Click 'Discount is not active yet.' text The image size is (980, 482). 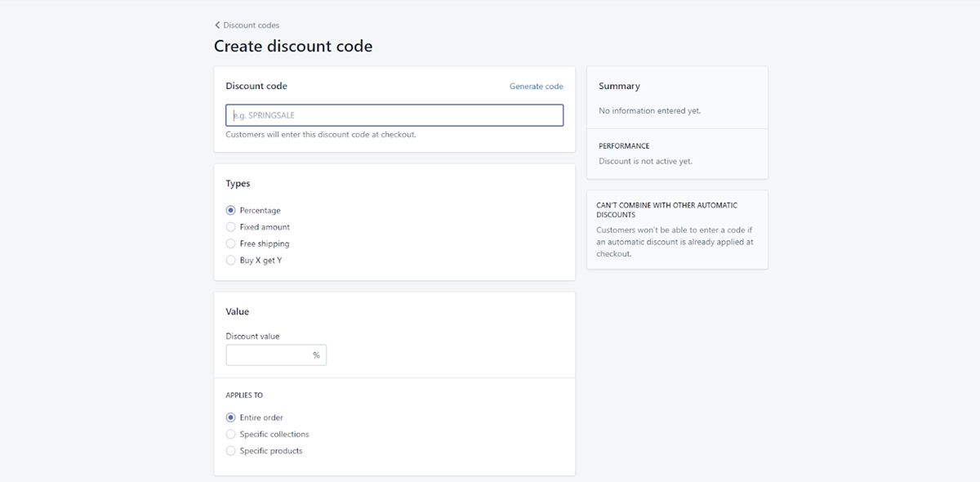(x=645, y=161)
